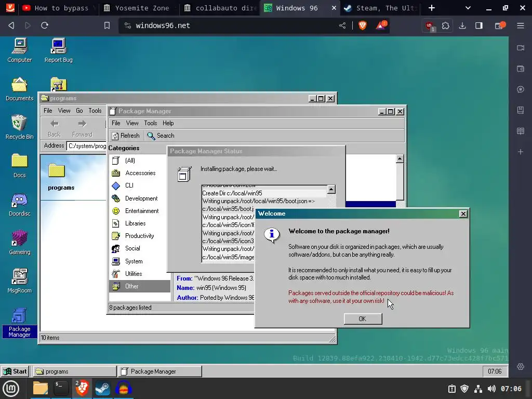Image resolution: width=532 pixels, height=399 pixels.
Task: Open the Report Bug desktop shortcut
Action: pyautogui.click(x=58, y=50)
